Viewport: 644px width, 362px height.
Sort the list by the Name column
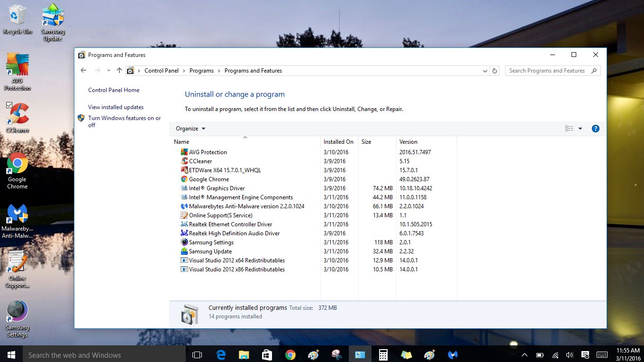tap(245, 141)
